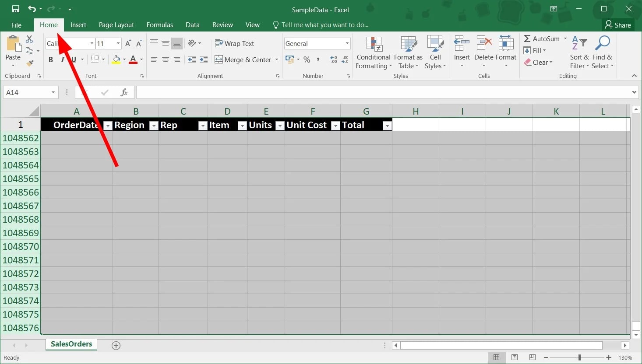The height and width of the screenshot is (364, 642).
Task: Open the Format Painter
Action: pyautogui.click(x=30, y=64)
